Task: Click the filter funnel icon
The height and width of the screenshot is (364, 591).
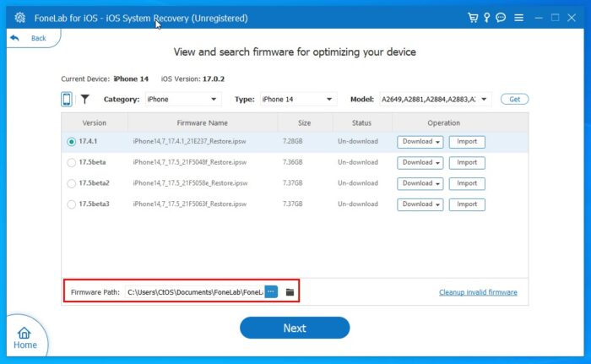Action: pyautogui.click(x=85, y=99)
